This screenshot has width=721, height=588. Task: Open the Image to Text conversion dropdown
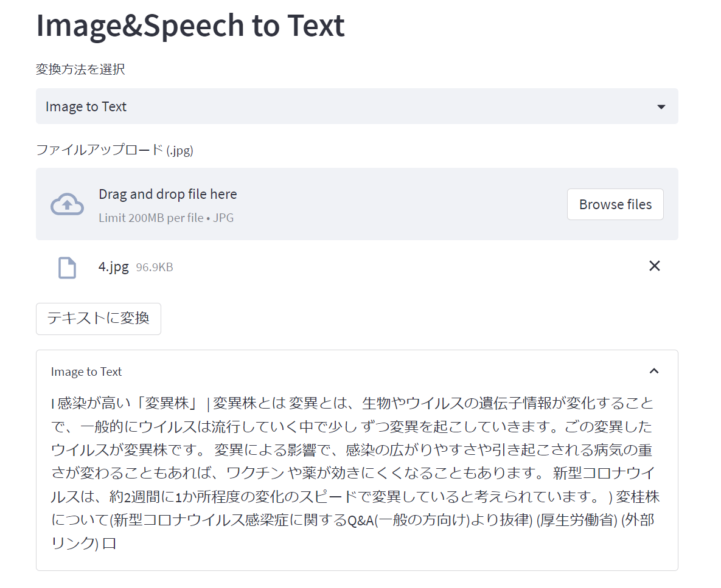[x=357, y=106]
